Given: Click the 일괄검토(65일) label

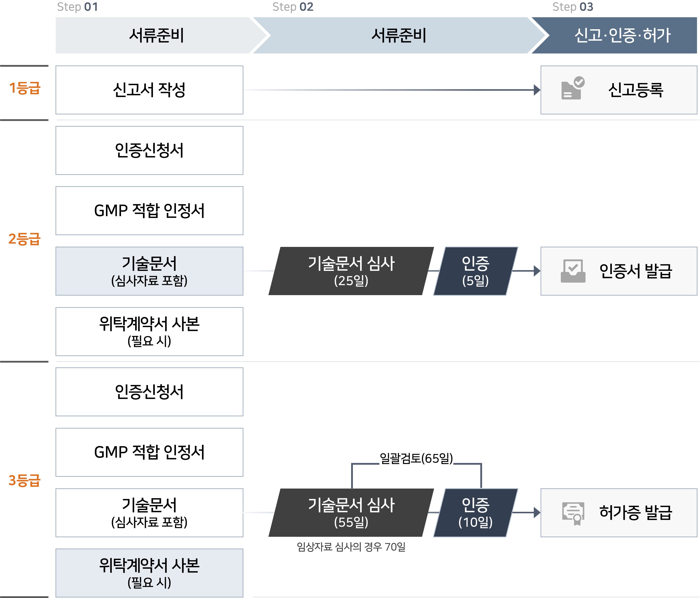Looking at the screenshot, I should click(416, 459).
